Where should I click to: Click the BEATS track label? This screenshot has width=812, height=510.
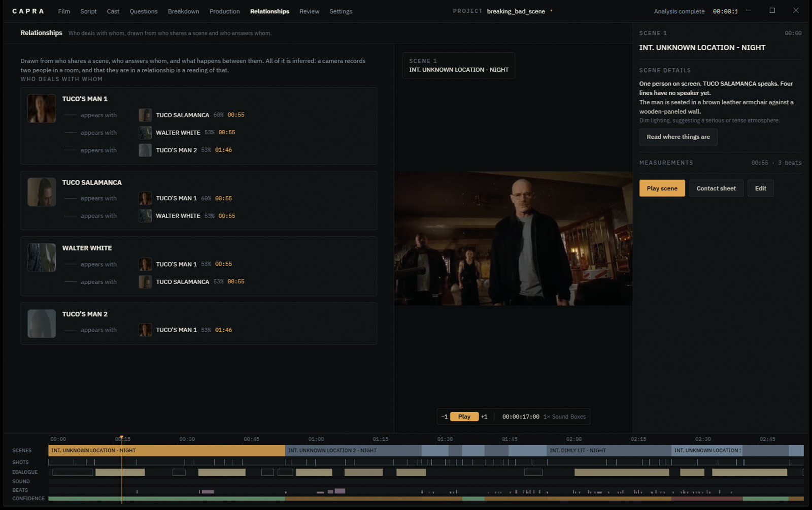click(20, 490)
